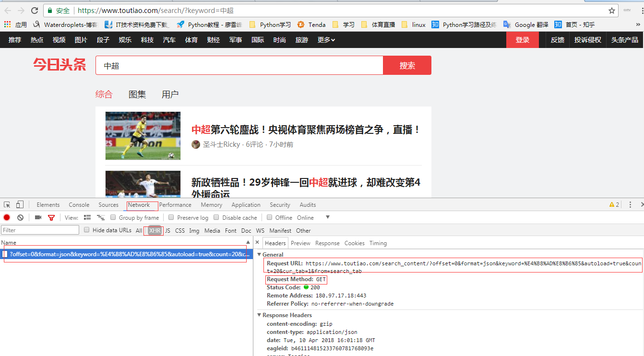Click the red 搜索 button

pos(407,65)
